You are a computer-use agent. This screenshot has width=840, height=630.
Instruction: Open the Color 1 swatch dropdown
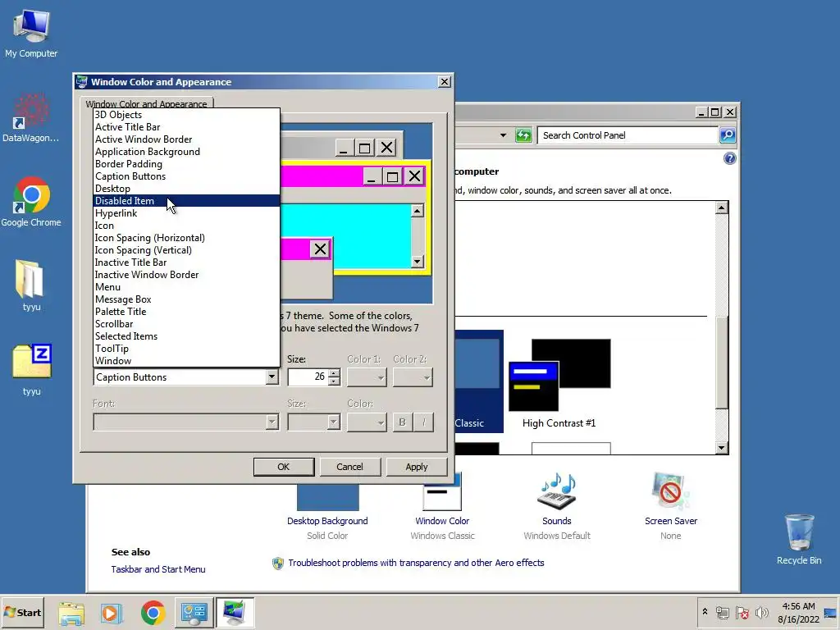coord(367,377)
